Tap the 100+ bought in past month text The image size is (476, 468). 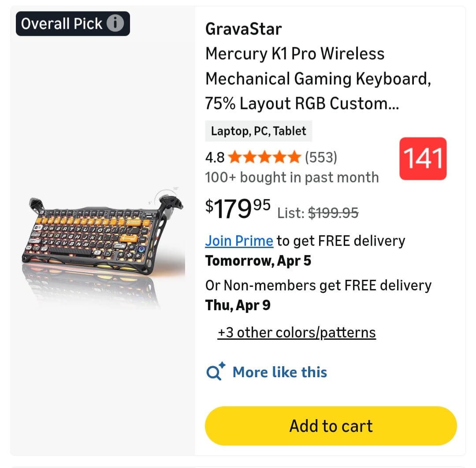point(292,177)
